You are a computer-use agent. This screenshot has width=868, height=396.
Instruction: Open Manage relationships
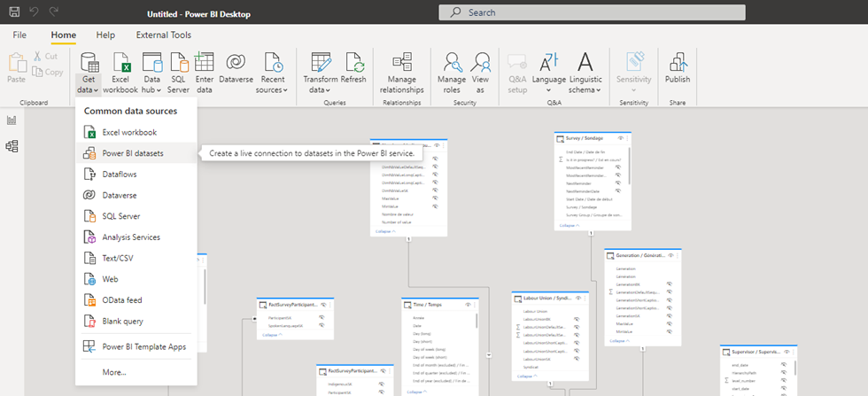(402, 74)
